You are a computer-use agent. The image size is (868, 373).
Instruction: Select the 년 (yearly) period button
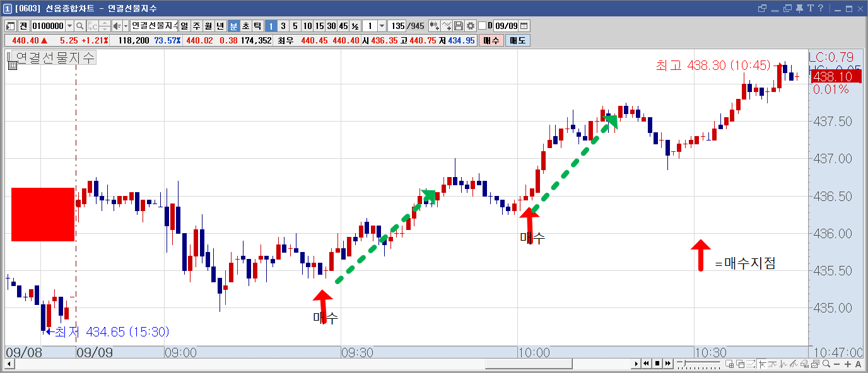[x=220, y=26]
